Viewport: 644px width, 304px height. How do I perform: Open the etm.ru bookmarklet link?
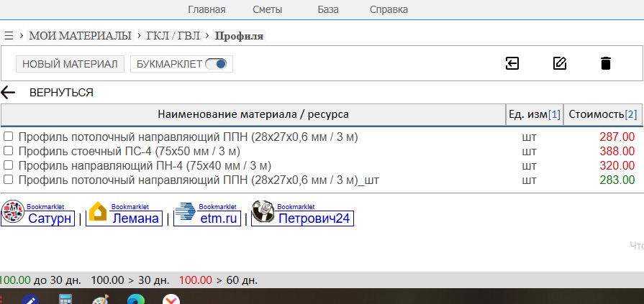tap(219, 218)
